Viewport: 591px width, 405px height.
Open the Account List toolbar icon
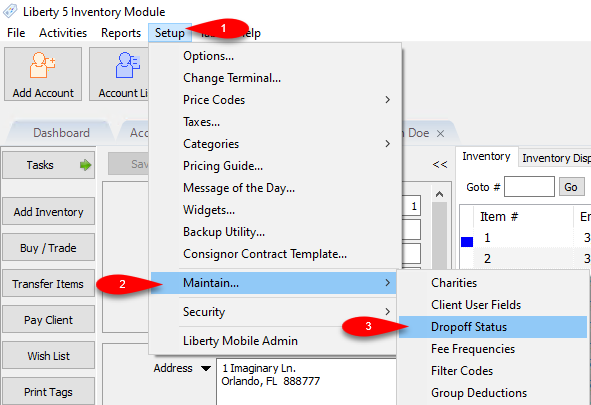(x=119, y=74)
